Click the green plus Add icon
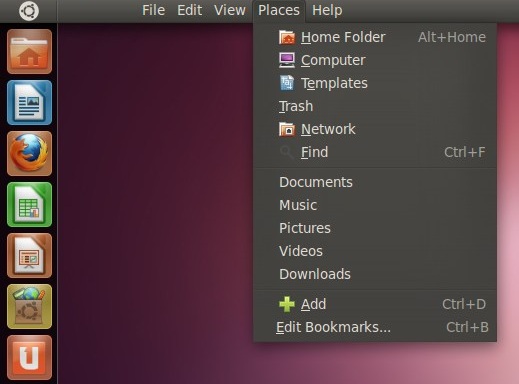The height and width of the screenshot is (384, 519). (287, 304)
